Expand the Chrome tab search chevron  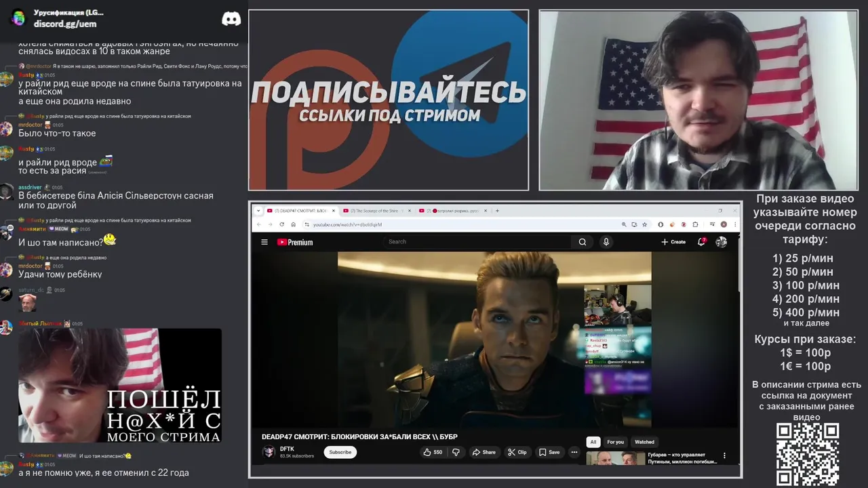(x=258, y=211)
